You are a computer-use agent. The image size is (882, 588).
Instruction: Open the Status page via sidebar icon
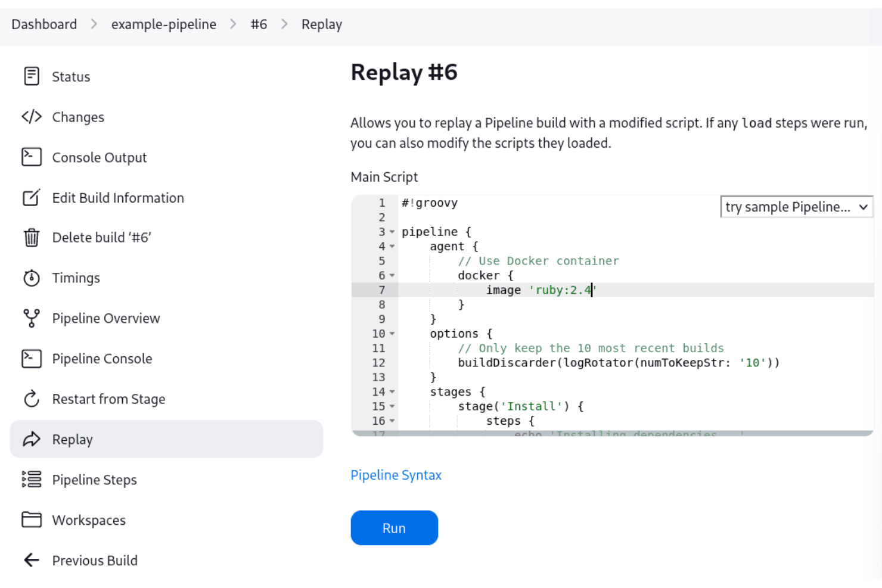[x=32, y=76]
